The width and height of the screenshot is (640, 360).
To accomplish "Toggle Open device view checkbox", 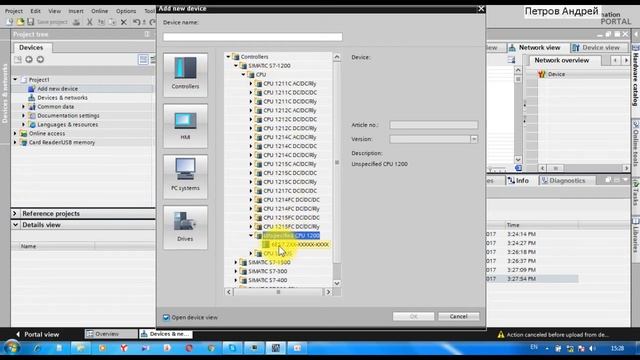I will point(166,317).
